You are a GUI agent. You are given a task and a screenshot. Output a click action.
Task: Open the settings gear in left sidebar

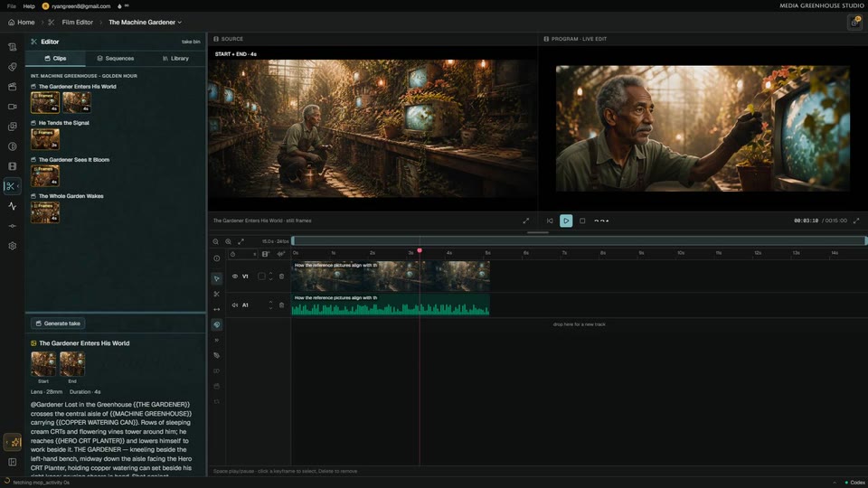coord(12,246)
